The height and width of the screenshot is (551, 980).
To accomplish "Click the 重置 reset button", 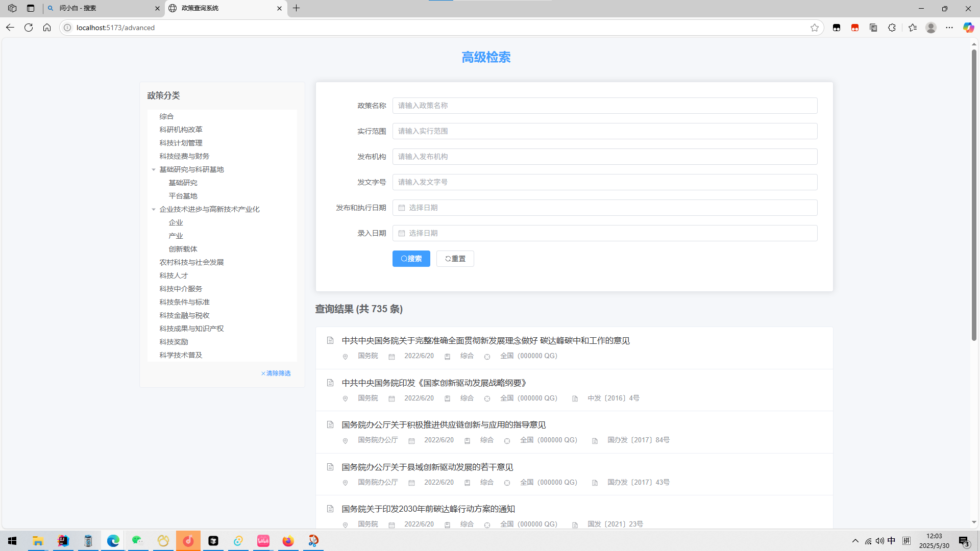I will coord(455,259).
